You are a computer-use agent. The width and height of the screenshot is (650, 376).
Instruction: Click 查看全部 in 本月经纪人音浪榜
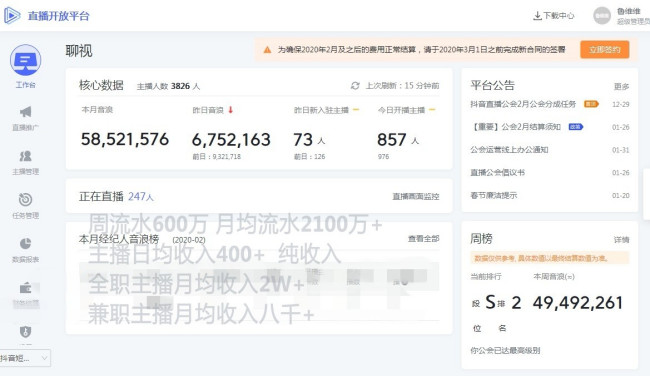424,239
